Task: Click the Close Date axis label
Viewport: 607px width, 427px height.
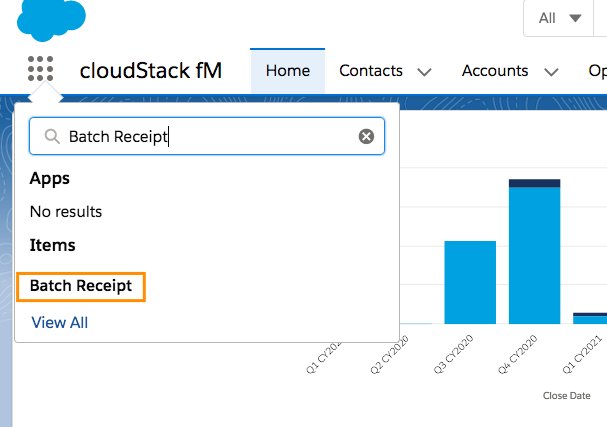Action: coord(566,396)
